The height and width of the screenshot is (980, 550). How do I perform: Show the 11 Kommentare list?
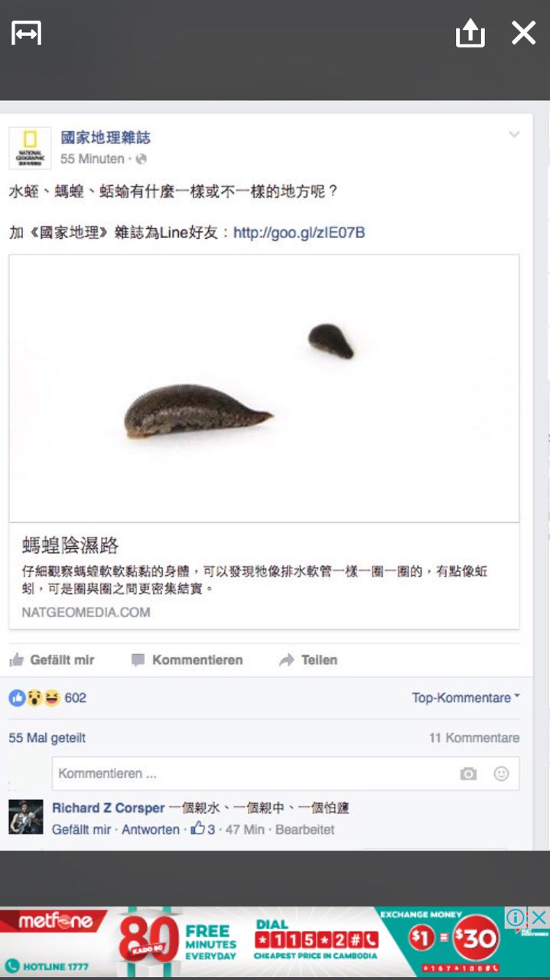pyautogui.click(x=474, y=738)
